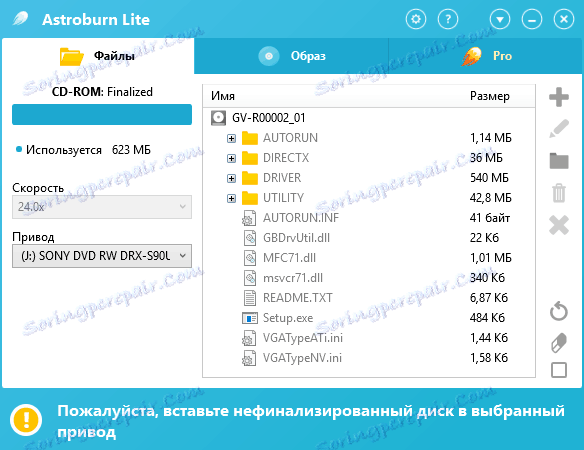Select the GV-R00002_01 disc root label
This screenshot has height=450, width=584.
[268, 118]
